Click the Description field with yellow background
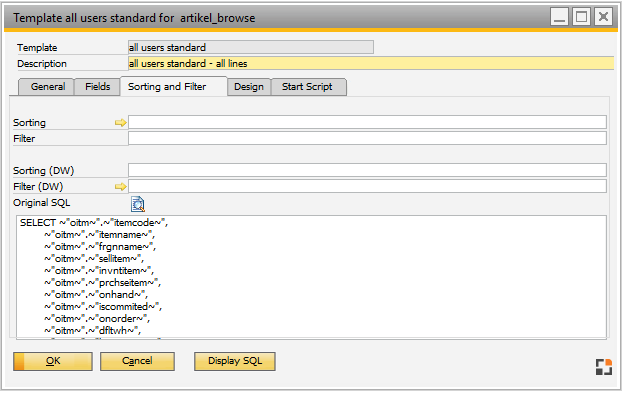 (x=371, y=63)
